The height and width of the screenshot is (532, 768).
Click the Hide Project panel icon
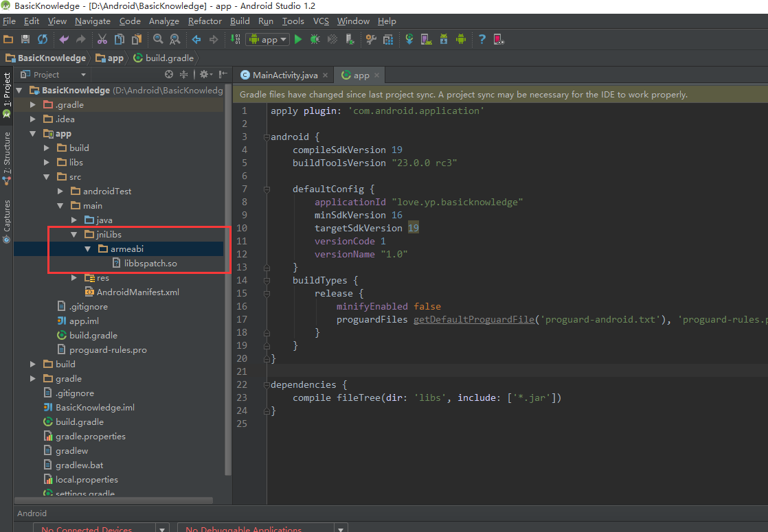pyautogui.click(x=223, y=74)
